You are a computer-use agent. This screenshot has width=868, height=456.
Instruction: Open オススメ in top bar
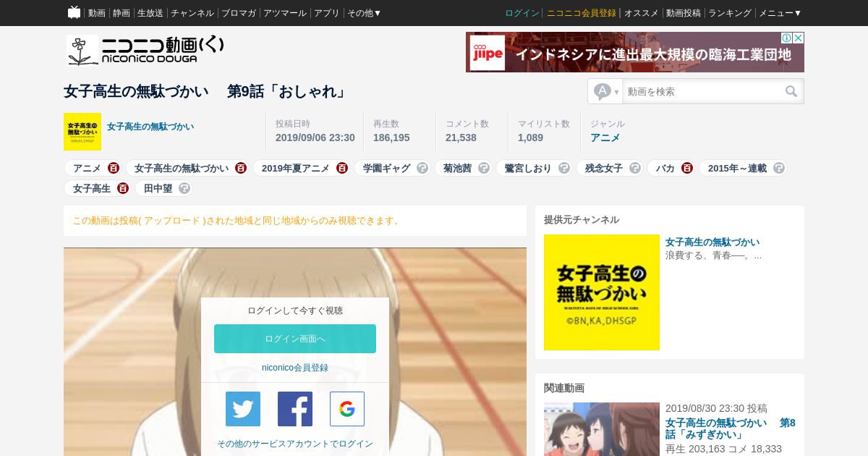[642, 13]
